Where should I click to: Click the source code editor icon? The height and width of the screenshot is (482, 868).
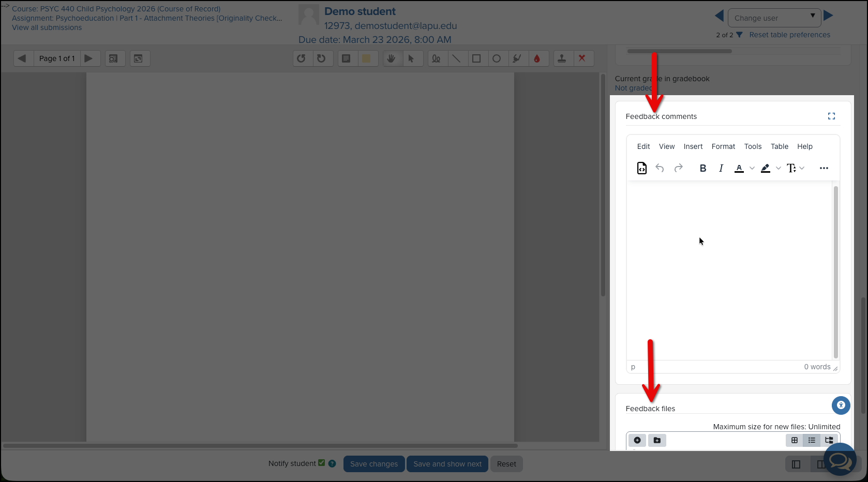642,168
